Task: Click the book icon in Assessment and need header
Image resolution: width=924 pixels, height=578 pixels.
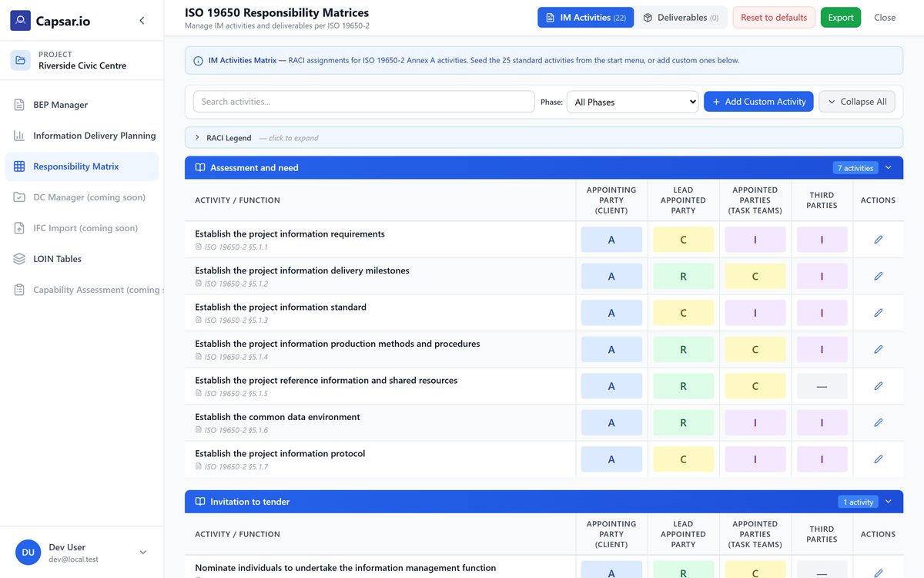Action: coord(200,167)
